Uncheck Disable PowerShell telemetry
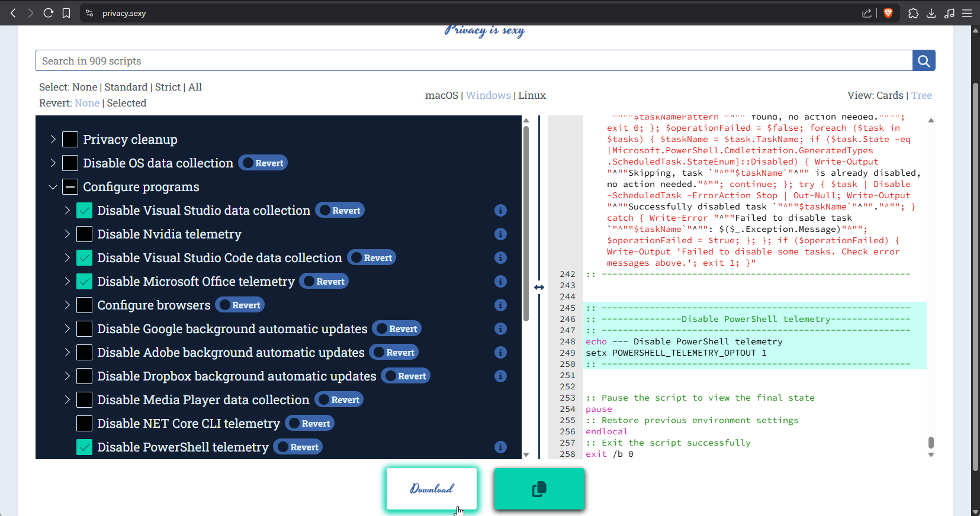The image size is (980, 516). [84, 447]
